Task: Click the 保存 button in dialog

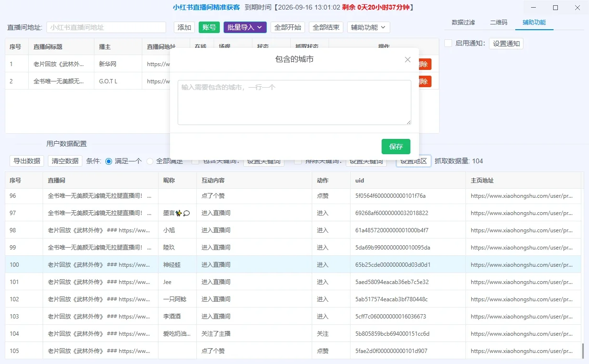Action: 396,147
